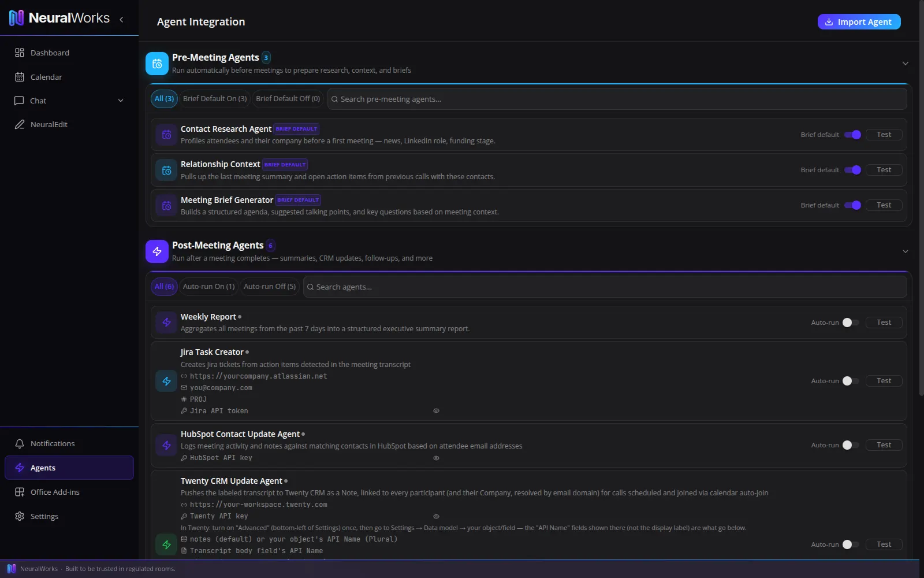This screenshot has width=924, height=578.
Task: Filter by Brief Default On (3)
Action: (x=215, y=99)
